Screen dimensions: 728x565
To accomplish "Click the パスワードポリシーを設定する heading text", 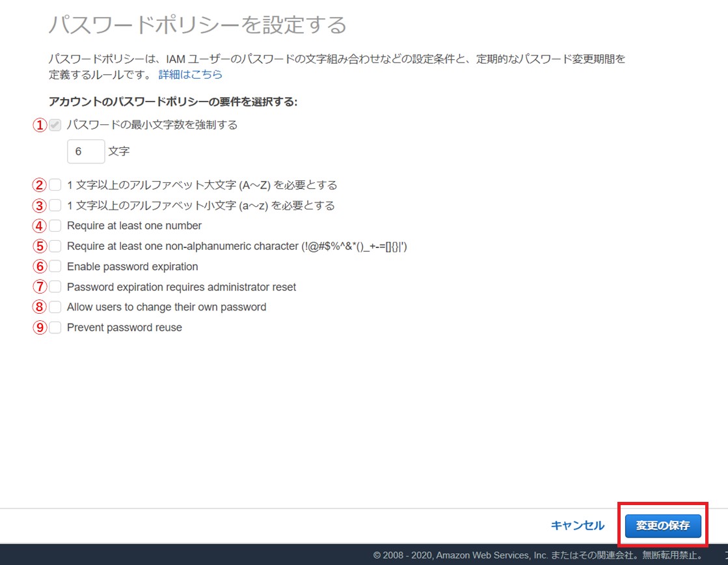I will [198, 25].
